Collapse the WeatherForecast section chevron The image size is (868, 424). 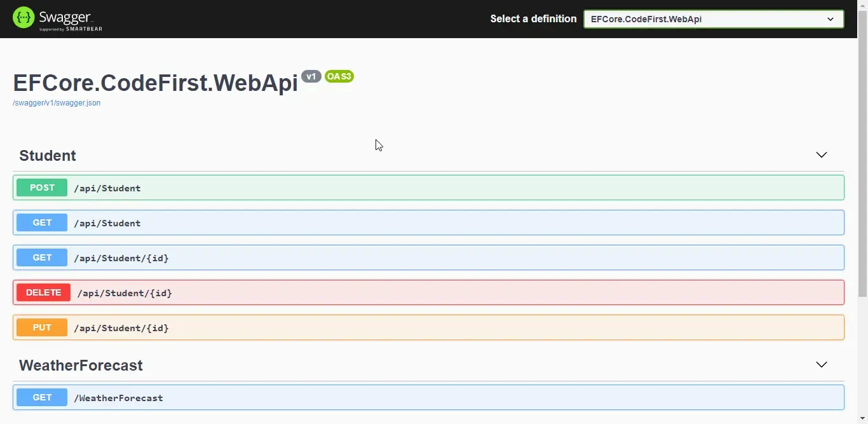tap(822, 364)
